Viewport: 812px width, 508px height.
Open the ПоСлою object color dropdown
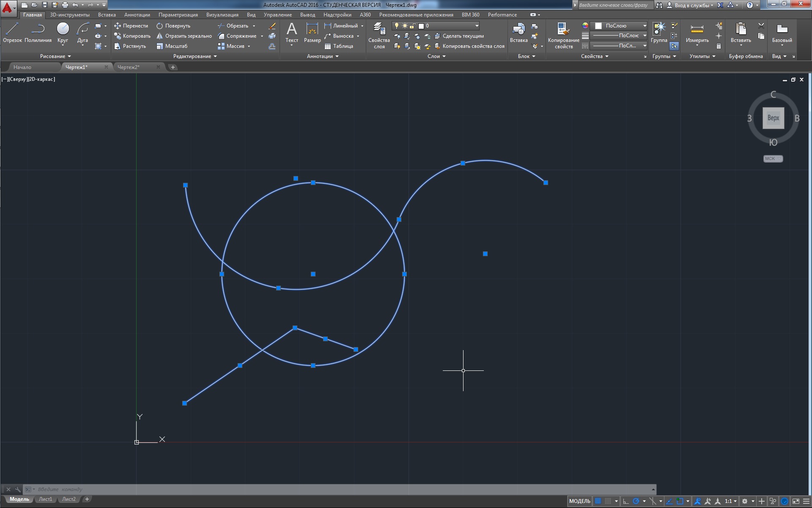tap(645, 26)
